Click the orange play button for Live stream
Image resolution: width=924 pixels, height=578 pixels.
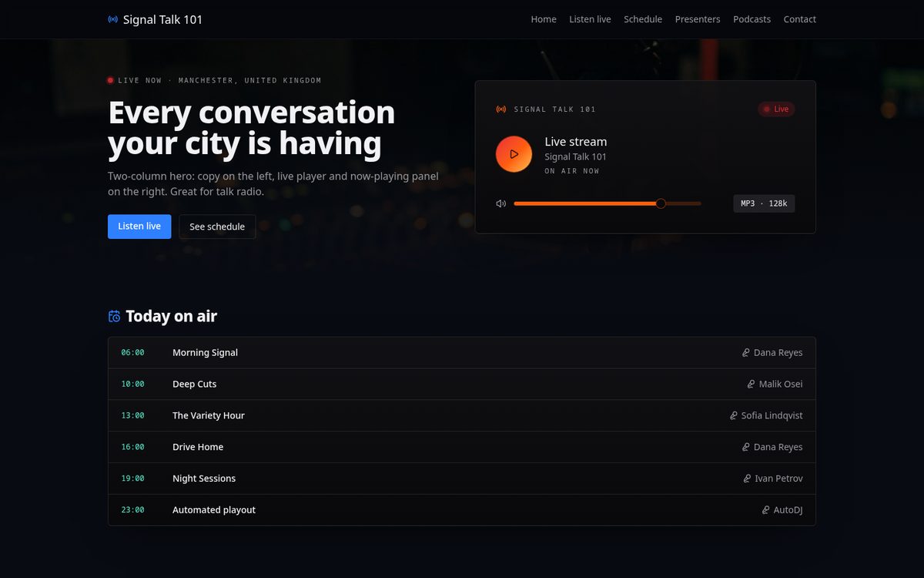click(514, 154)
